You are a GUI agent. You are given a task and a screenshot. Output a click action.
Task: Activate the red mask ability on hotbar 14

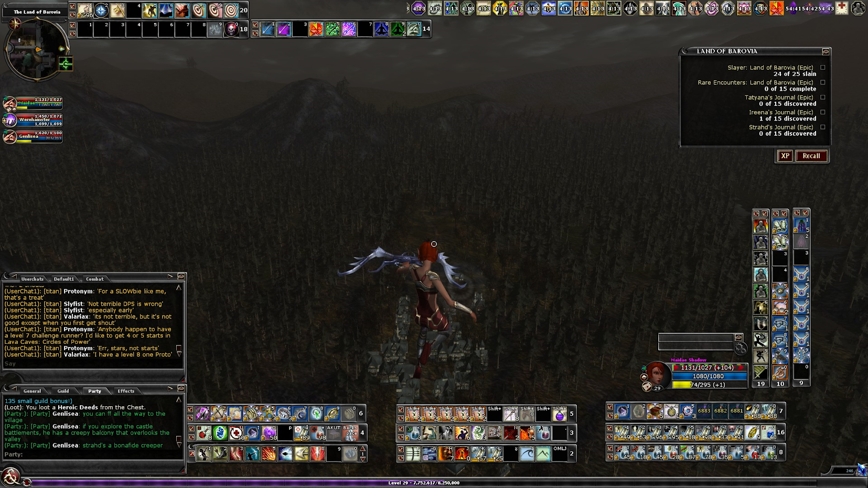pyautogui.click(x=316, y=29)
